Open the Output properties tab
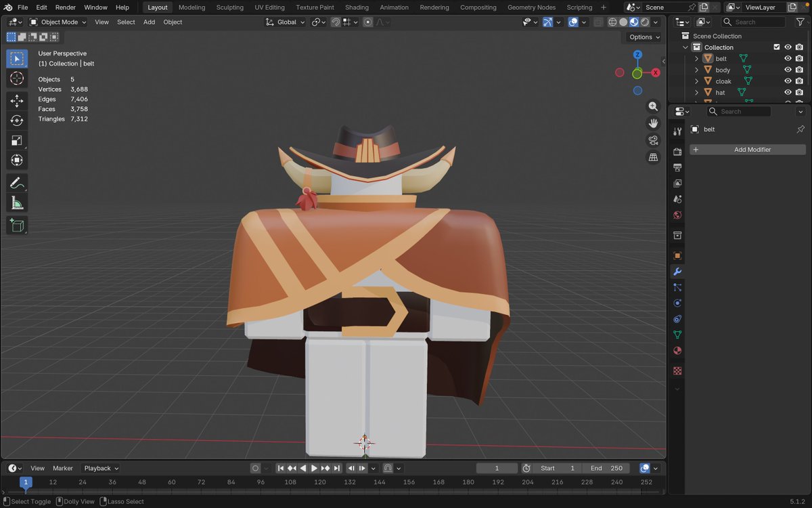 (x=677, y=167)
